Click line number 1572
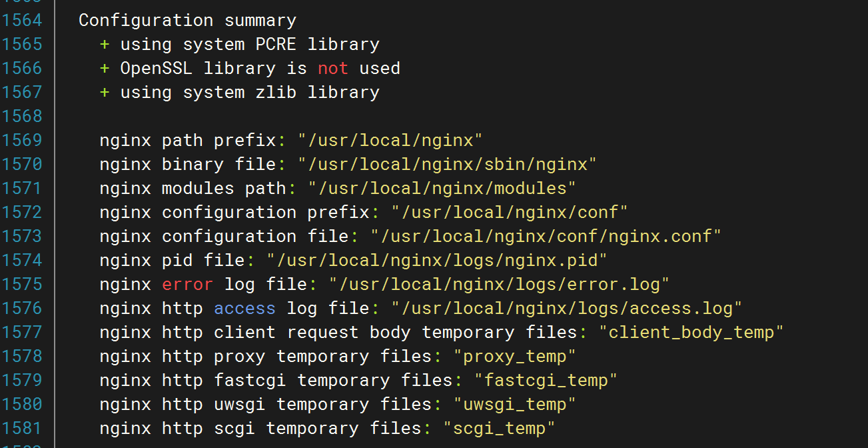Screen dimensions: 868x448 [22, 213]
